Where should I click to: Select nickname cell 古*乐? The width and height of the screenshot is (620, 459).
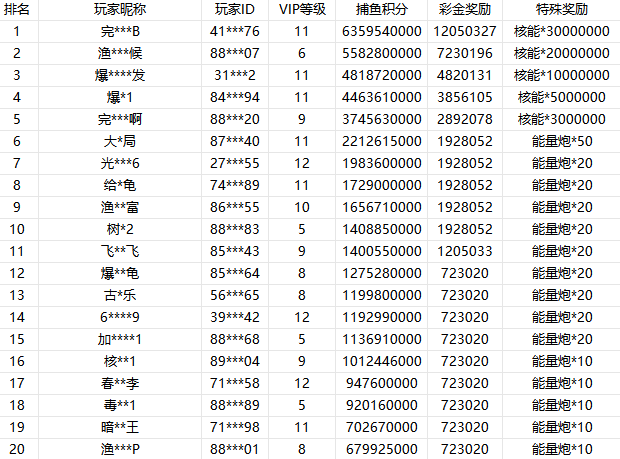(x=120, y=295)
